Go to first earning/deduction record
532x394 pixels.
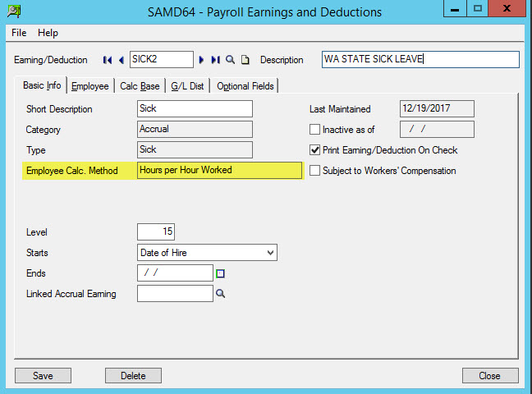(108, 60)
